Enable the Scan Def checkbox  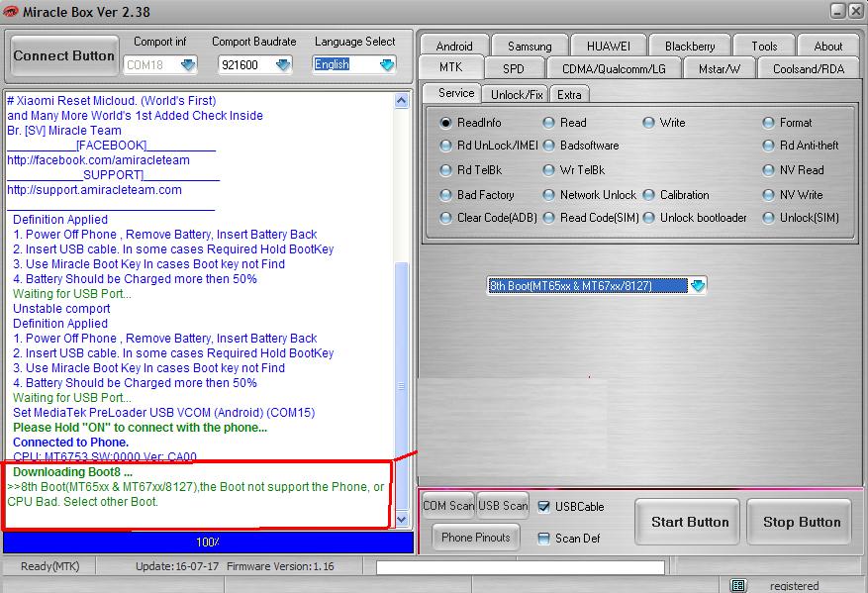click(x=544, y=539)
